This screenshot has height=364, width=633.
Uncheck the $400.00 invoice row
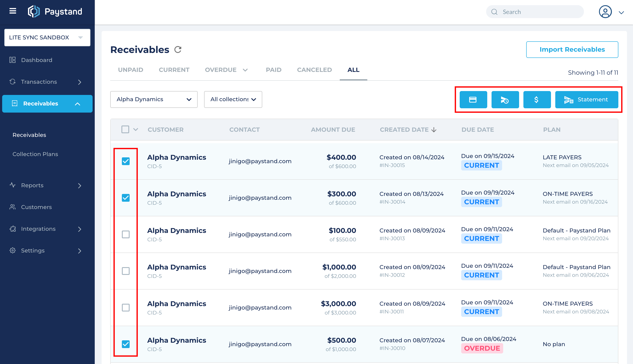(126, 161)
